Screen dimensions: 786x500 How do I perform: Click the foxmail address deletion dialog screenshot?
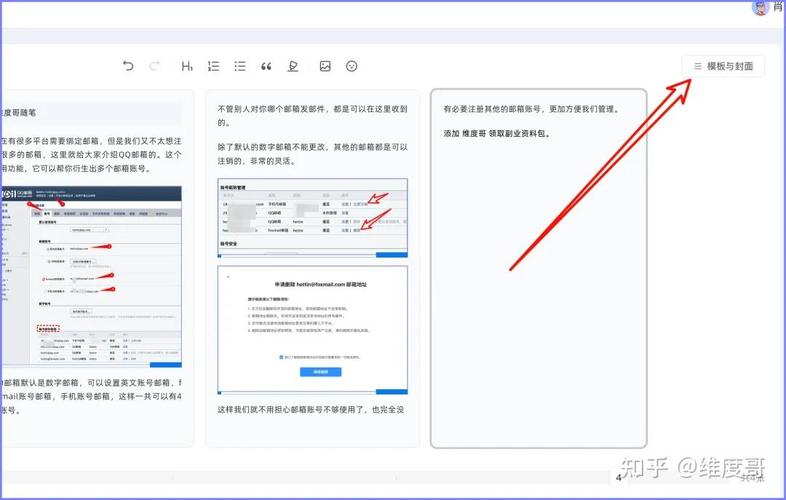coord(312,330)
